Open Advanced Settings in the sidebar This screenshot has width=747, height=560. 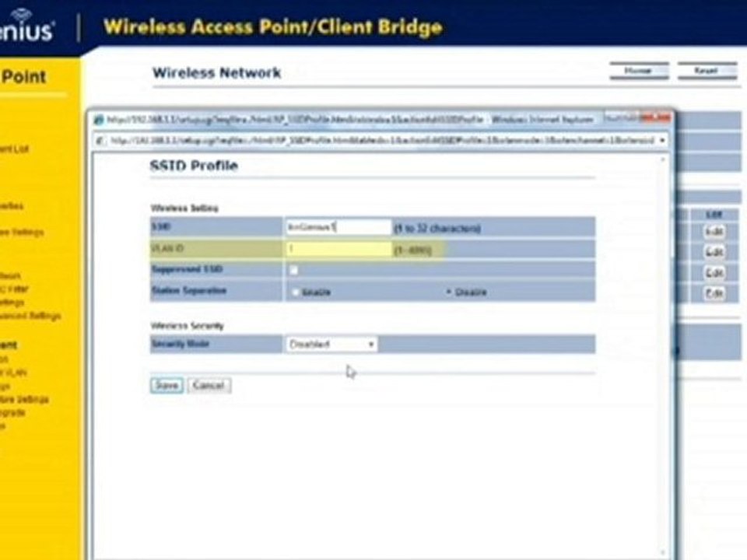pyautogui.click(x=30, y=317)
